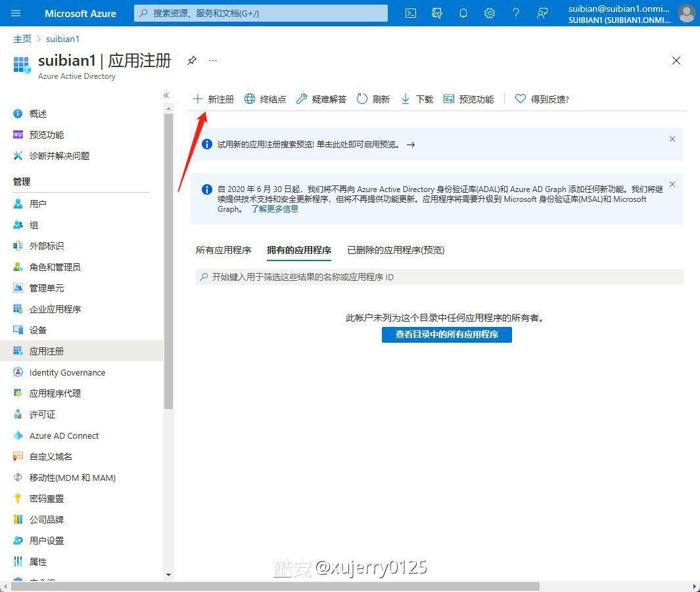Open the ellipsis more options next to title
The width and height of the screenshot is (700, 592).
213,61
